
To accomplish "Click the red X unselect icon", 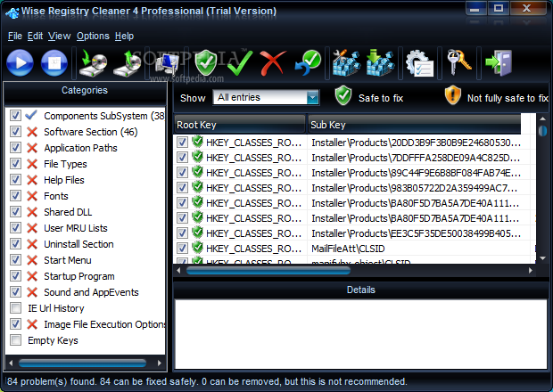I will (273, 63).
